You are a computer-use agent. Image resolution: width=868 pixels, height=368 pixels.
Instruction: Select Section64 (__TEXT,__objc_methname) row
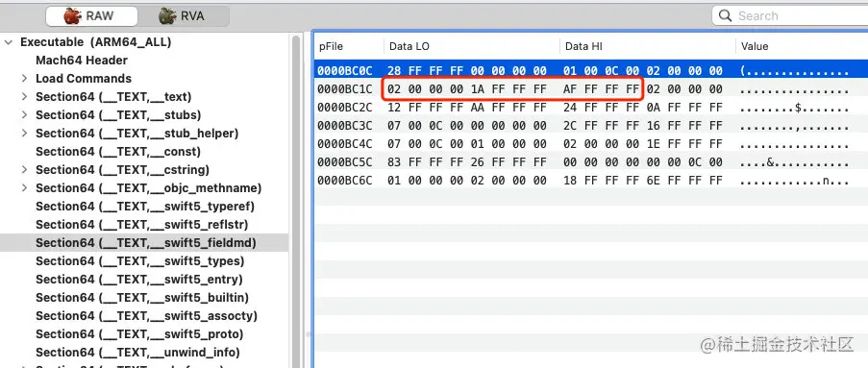point(148,188)
